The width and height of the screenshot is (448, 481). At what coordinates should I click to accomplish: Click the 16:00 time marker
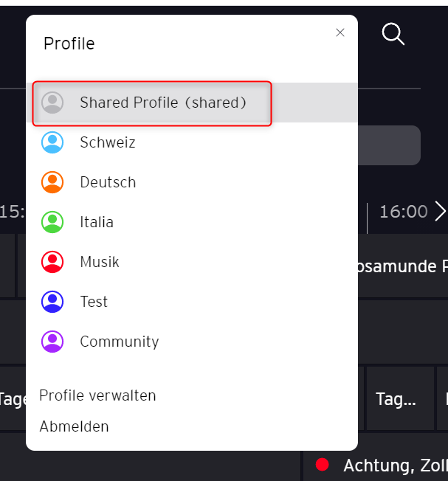coord(403,212)
